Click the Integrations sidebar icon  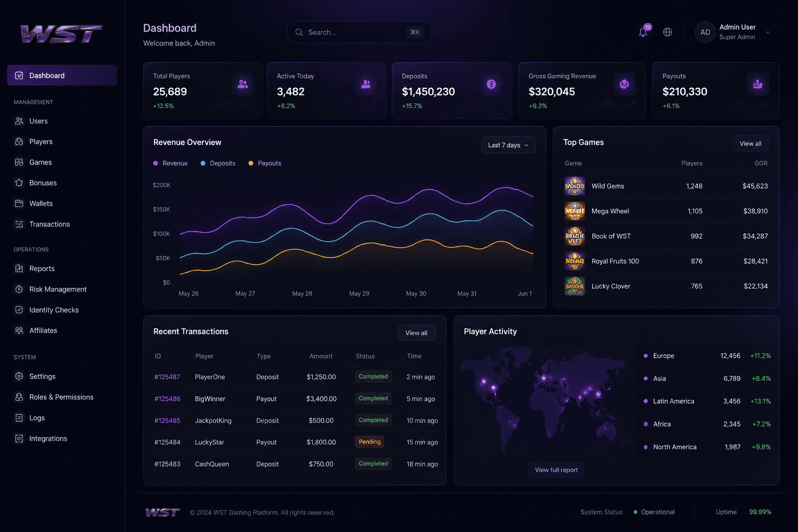pos(19,438)
